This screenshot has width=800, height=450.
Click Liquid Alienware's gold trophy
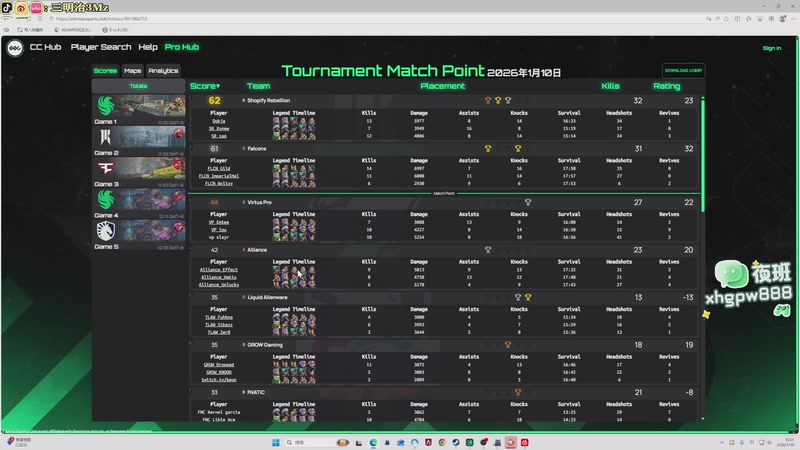click(x=528, y=297)
